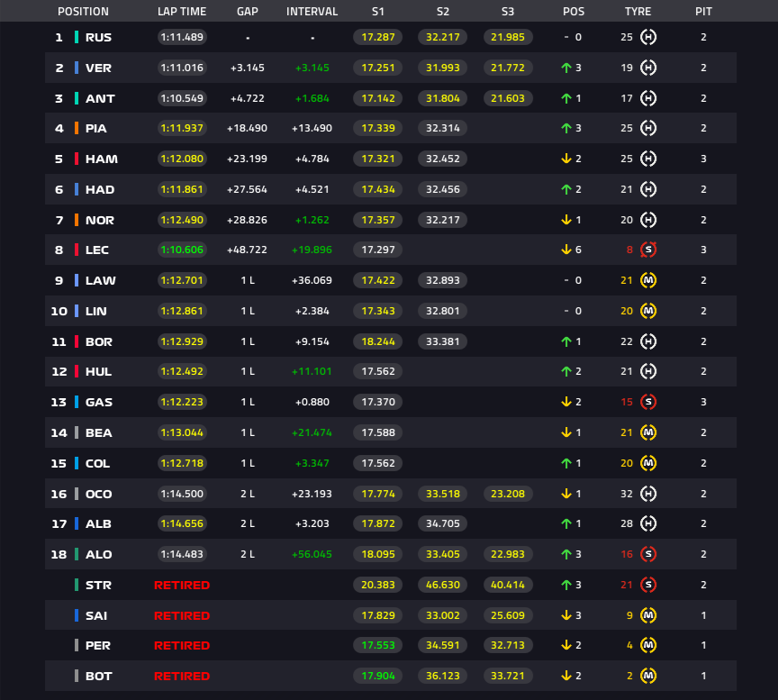Click the soft tyre icon in STR row
This screenshot has height=700, width=778.
tap(648, 585)
